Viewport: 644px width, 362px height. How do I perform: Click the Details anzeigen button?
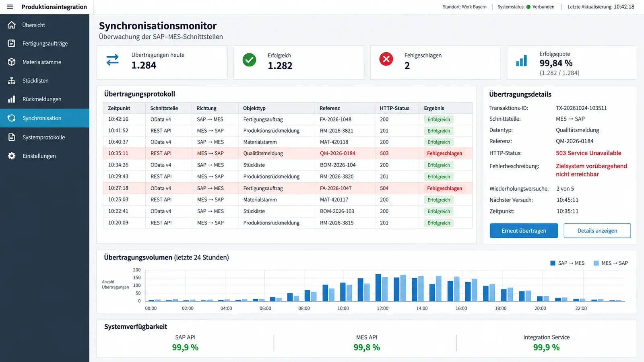click(597, 230)
